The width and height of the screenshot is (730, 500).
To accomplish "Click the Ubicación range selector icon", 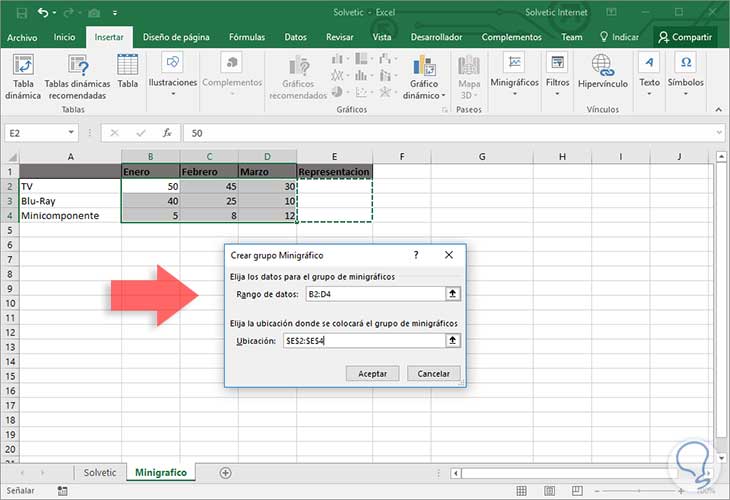I will [453, 341].
